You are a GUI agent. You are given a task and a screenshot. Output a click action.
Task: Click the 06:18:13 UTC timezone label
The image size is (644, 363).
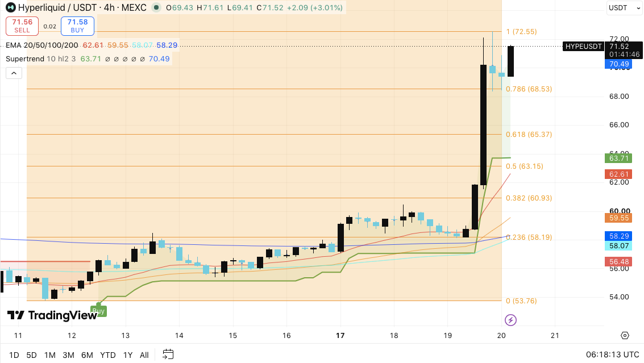point(612,354)
